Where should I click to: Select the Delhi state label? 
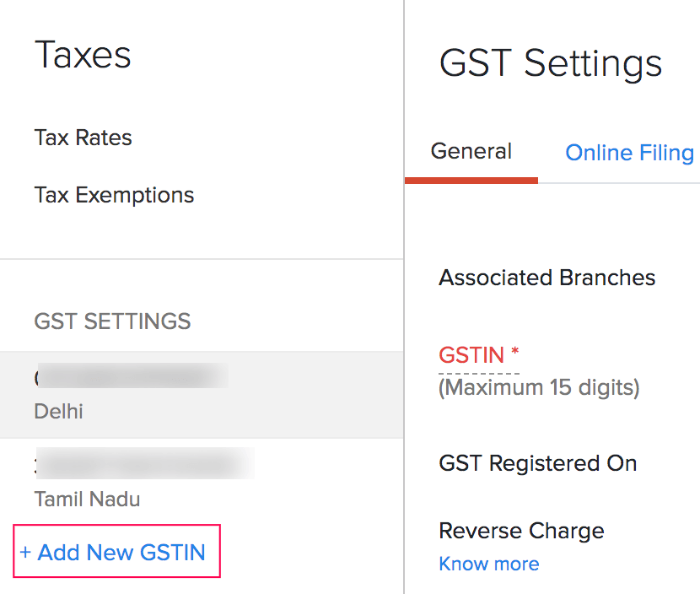[59, 412]
